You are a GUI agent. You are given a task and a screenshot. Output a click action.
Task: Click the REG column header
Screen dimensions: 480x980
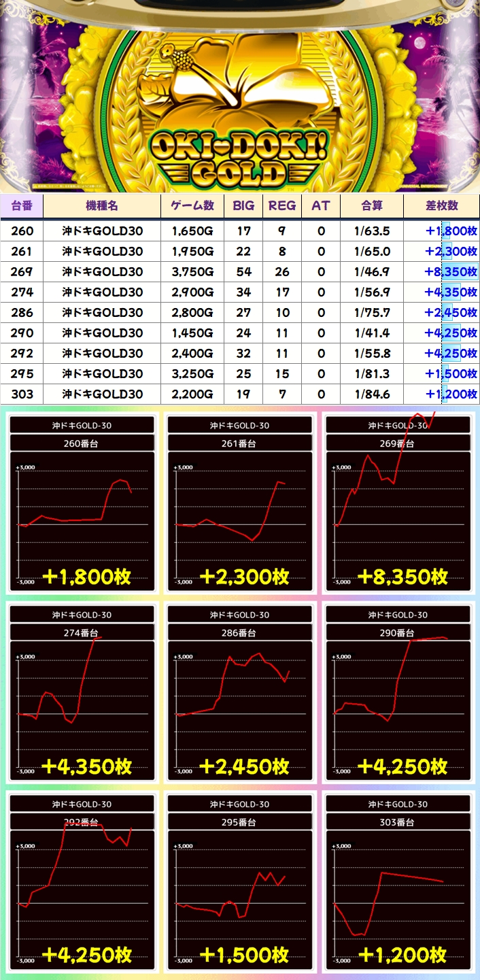(282, 206)
